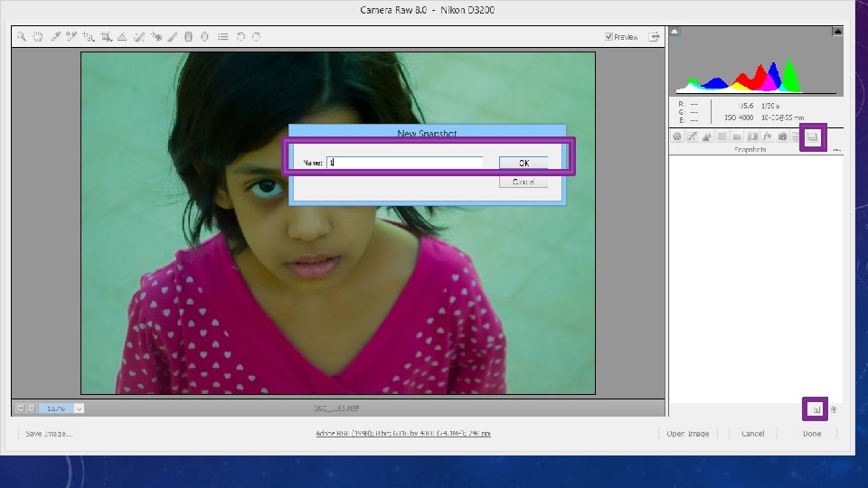Open the zoom level dropdown
The width and height of the screenshot is (868, 488).
(79, 408)
